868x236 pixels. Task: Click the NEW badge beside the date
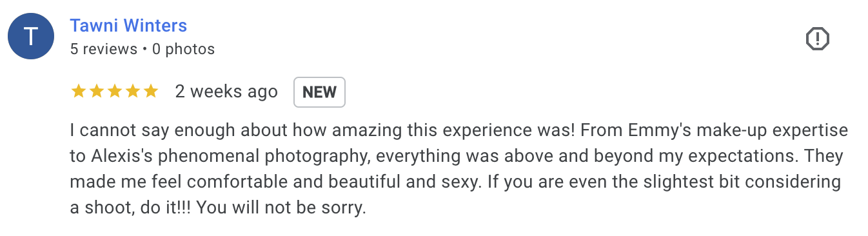(320, 92)
